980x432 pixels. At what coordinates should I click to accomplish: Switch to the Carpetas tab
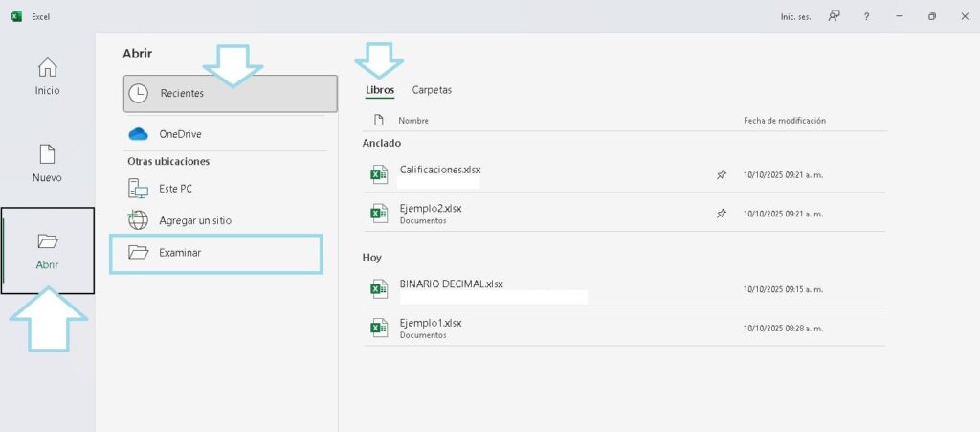pyautogui.click(x=432, y=90)
